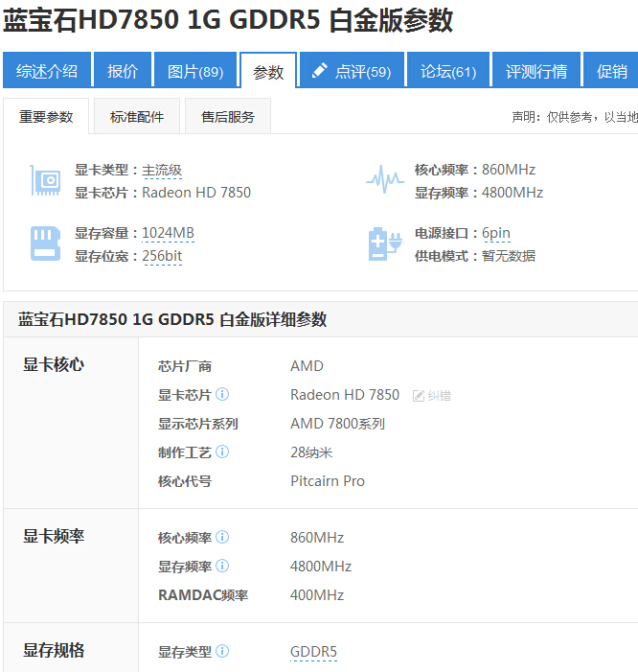Click the graphics card type icon

45,180
